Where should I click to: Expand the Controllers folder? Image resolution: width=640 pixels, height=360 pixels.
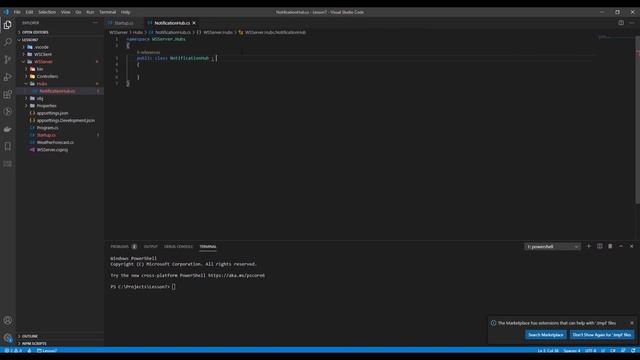click(47, 76)
